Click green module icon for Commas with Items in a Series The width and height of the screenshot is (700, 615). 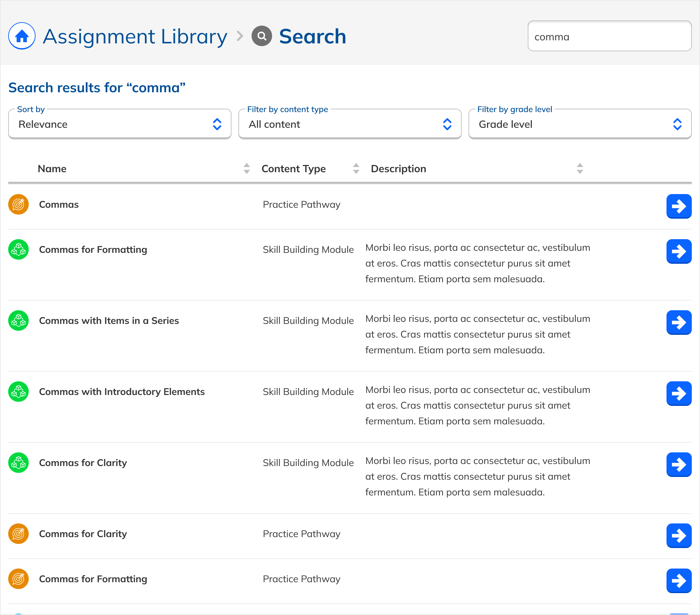click(18, 320)
